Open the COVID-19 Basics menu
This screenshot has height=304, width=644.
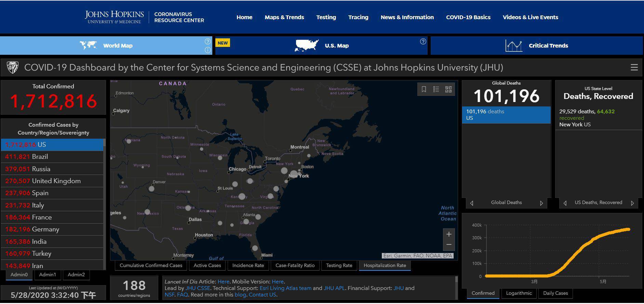468,17
